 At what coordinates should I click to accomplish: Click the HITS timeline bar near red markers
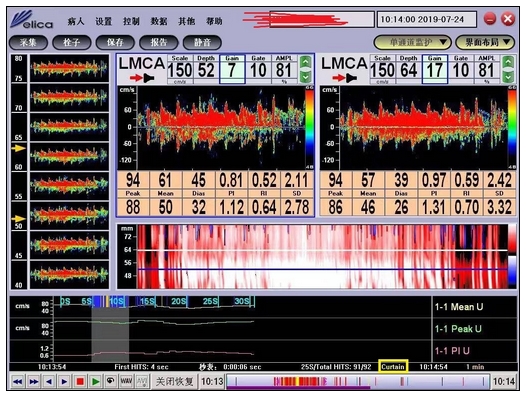(x=358, y=382)
